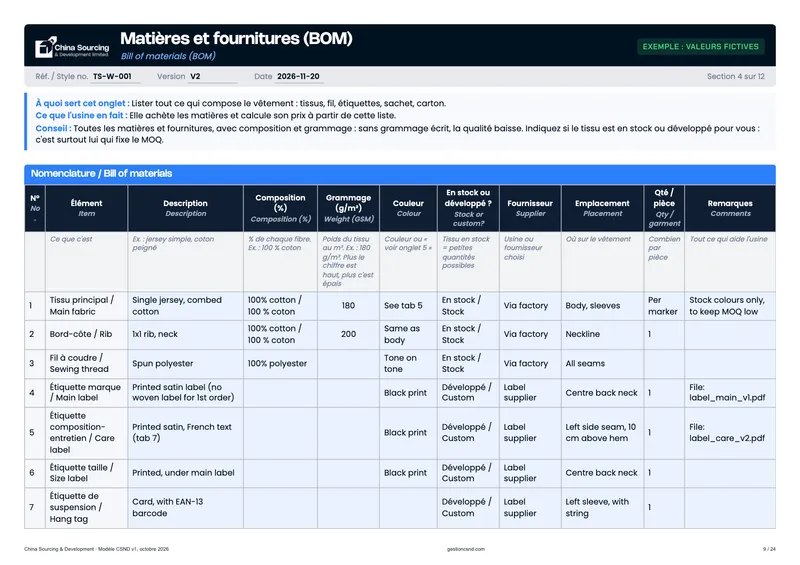Click the 'Same as body' cell

coord(408,334)
